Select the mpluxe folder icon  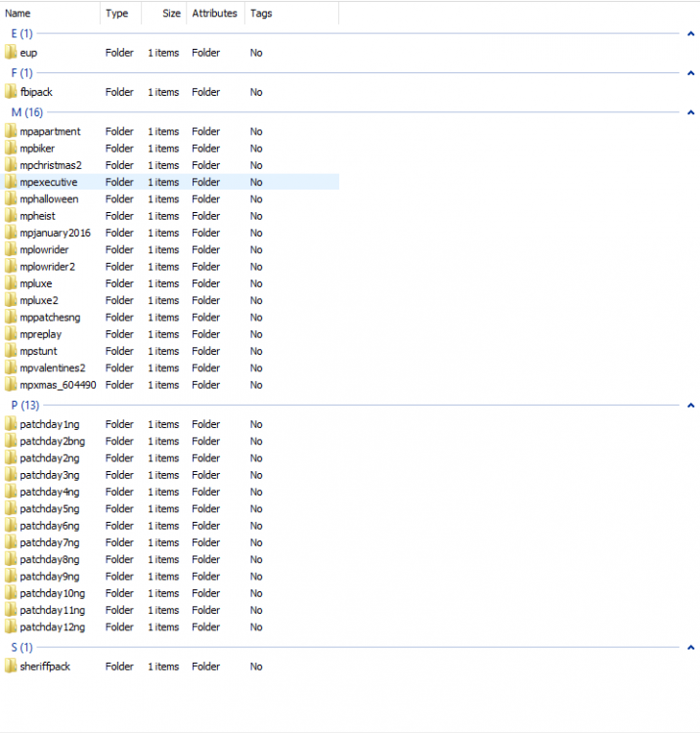[11, 282]
